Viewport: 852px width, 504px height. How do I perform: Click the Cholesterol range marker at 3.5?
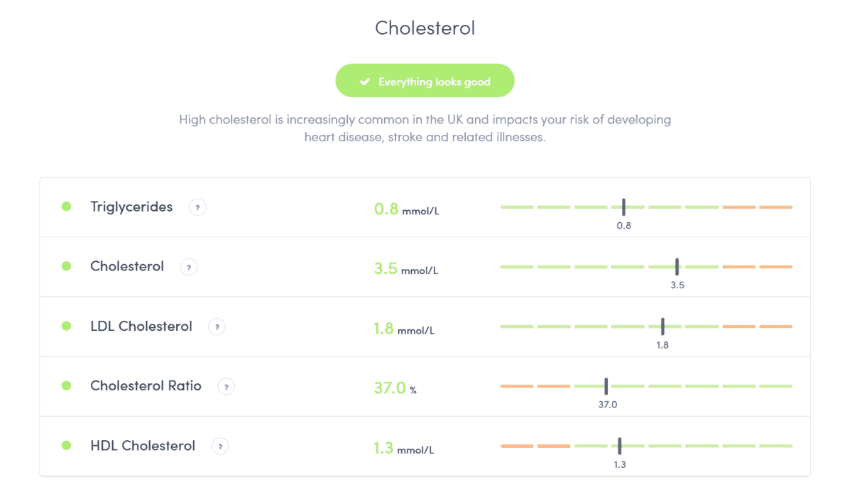point(677,266)
